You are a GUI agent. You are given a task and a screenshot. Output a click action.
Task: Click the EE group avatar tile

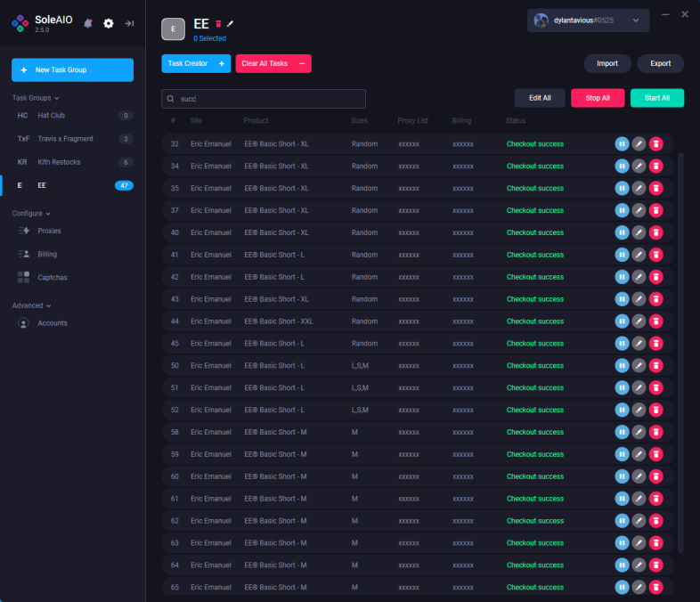173,29
